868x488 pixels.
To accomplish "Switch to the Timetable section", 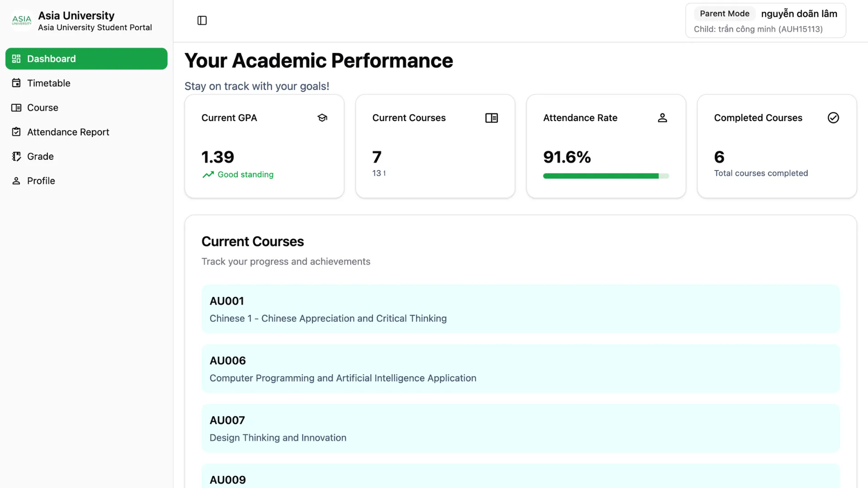I will [48, 83].
